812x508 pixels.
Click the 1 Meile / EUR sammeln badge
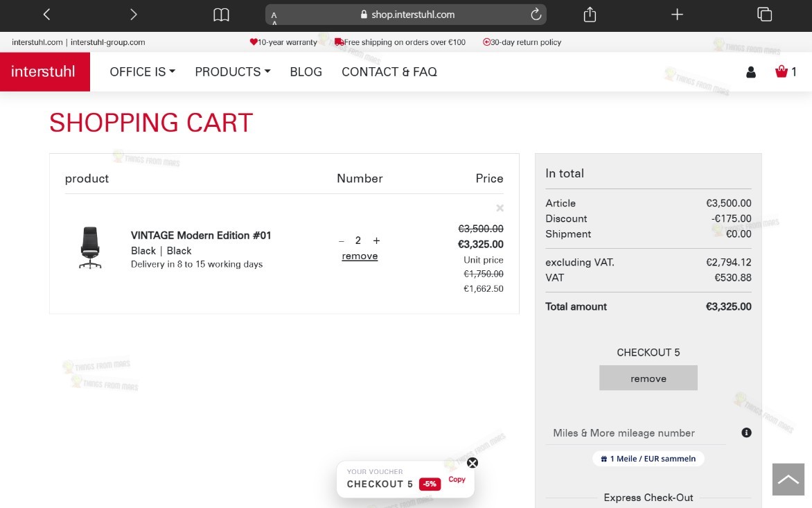(x=648, y=459)
